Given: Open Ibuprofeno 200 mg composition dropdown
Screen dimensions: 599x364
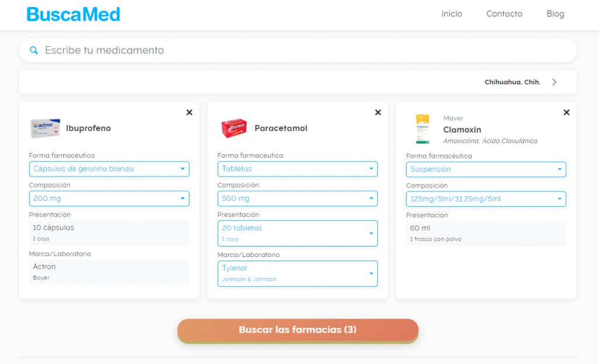Looking at the screenshot, I should [x=109, y=199].
